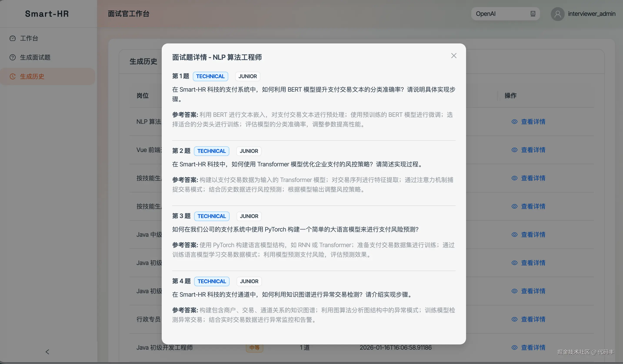This screenshot has width=623, height=364.
Task: Click the TECHNICAL tag on question 1
Action: point(210,76)
